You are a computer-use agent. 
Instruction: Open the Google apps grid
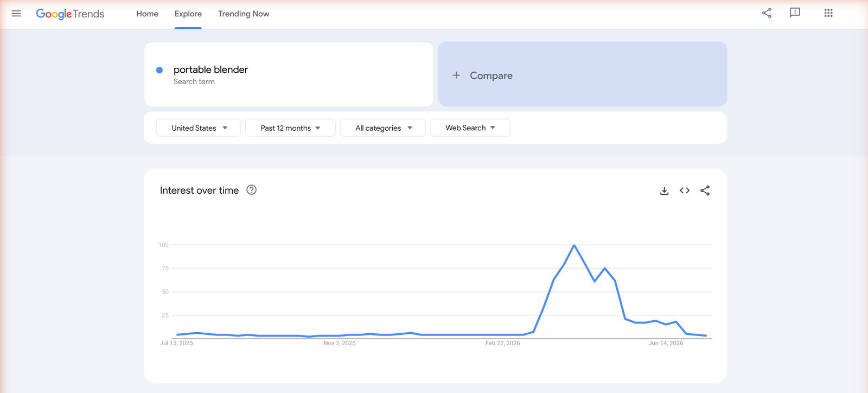828,13
